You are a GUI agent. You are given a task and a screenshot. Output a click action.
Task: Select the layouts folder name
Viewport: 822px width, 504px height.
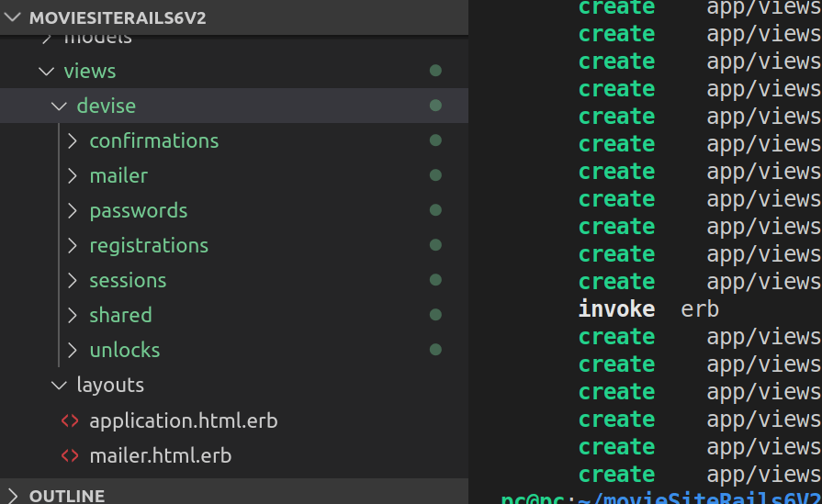tap(110, 385)
